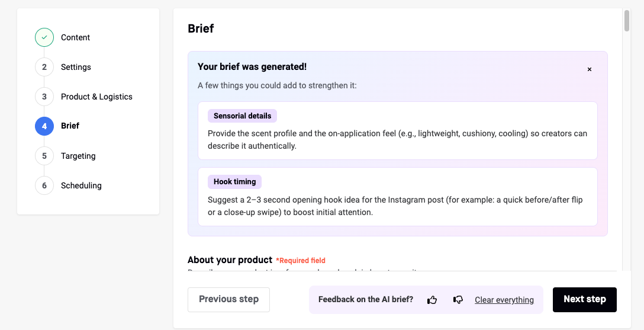Open the Settings step
Viewport: 644px width, 330px height.
[x=76, y=67]
